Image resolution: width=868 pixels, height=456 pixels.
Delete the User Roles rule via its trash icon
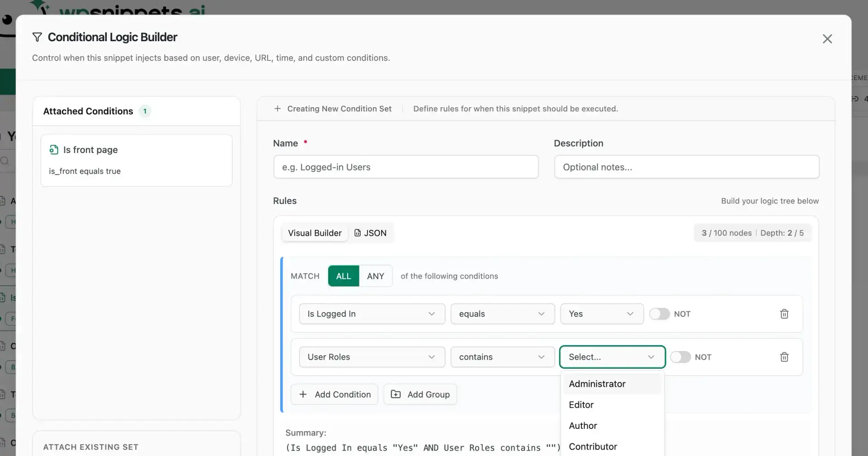(784, 357)
